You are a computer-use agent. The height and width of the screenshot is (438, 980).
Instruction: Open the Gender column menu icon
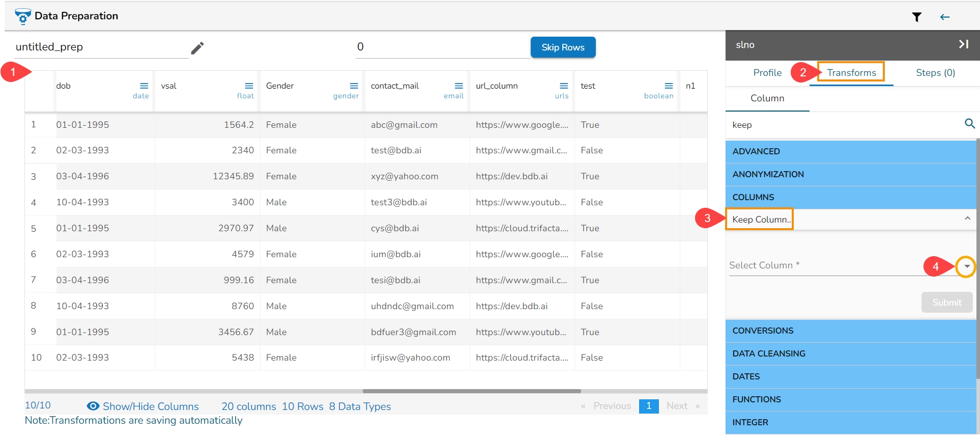tap(354, 86)
